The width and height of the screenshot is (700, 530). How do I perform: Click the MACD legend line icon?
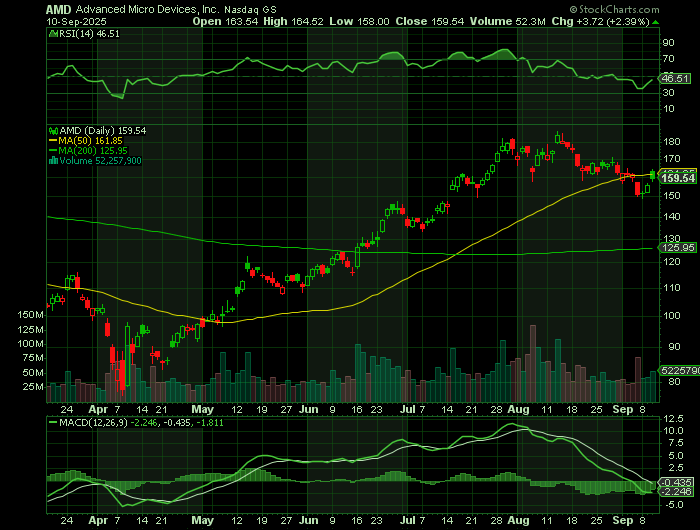[53, 422]
